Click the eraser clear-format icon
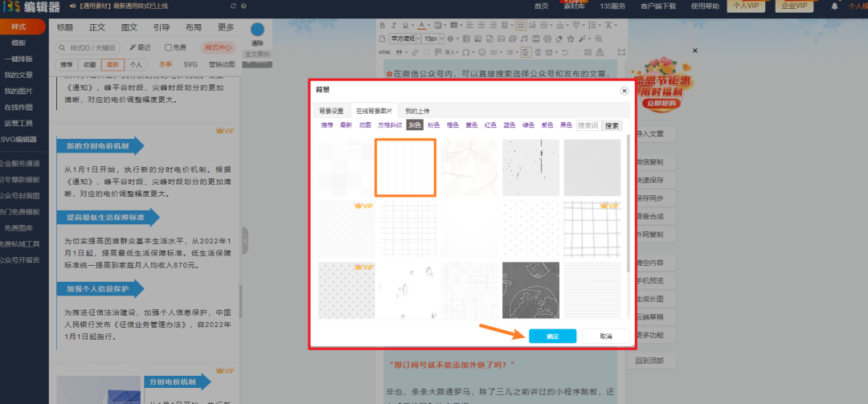This screenshot has height=404, width=868. (x=559, y=39)
